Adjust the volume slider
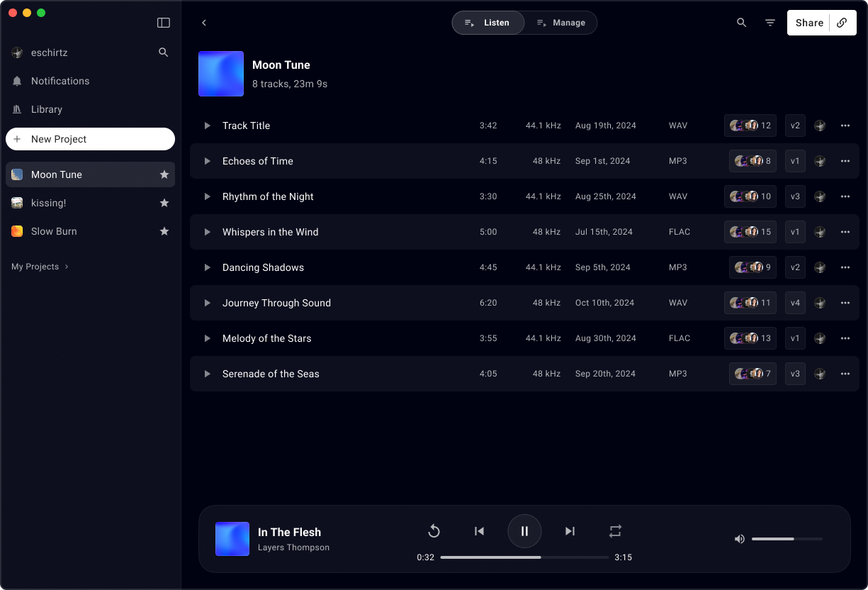 click(787, 539)
